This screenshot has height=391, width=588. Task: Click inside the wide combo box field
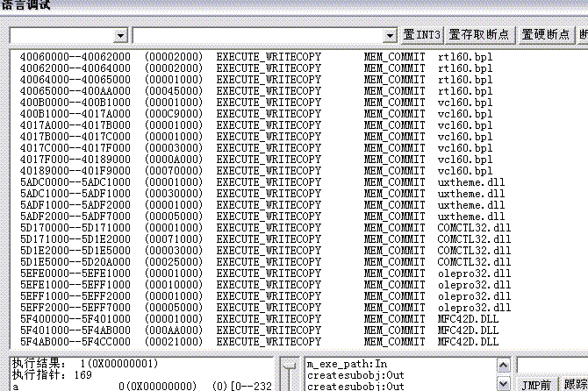tap(258, 36)
